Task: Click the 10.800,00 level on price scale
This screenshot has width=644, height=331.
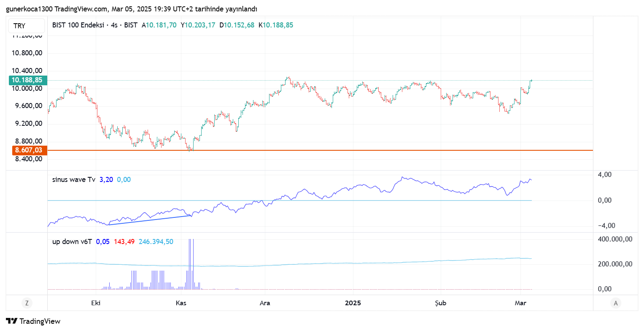Action: click(x=27, y=53)
